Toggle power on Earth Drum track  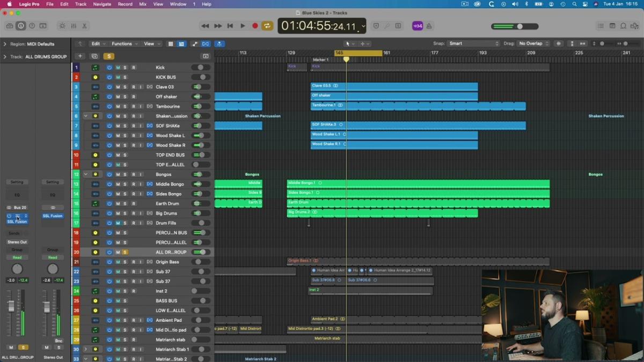(109, 203)
